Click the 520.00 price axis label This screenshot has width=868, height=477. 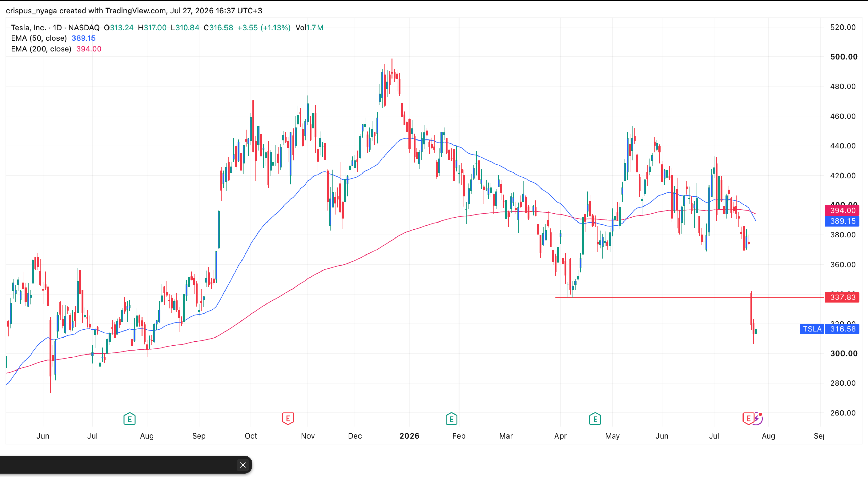click(843, 27)
